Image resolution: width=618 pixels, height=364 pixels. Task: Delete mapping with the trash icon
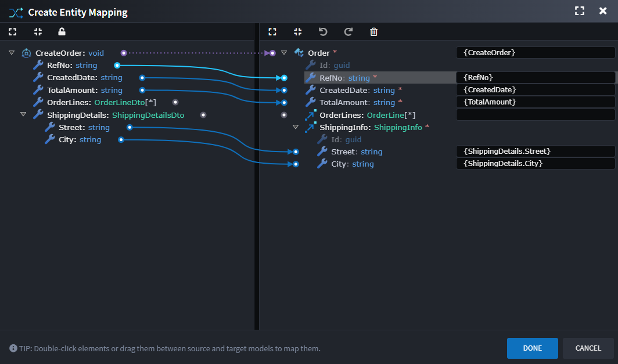click(x=373, y=32)
